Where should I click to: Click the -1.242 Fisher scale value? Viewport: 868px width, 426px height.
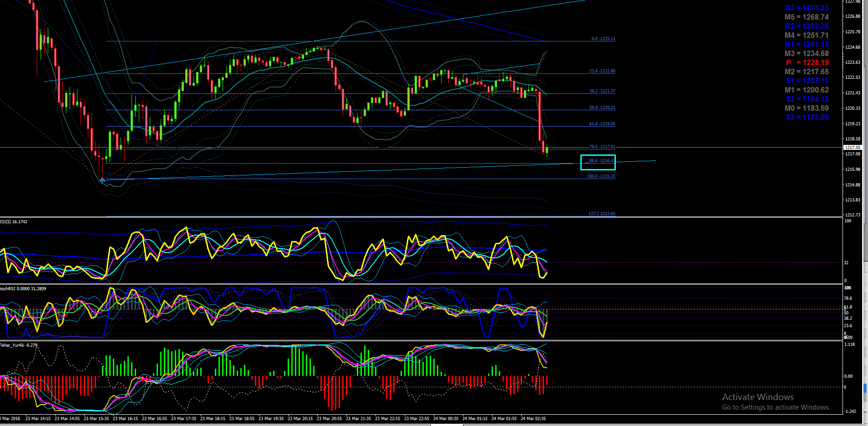[x=850, y=411]
